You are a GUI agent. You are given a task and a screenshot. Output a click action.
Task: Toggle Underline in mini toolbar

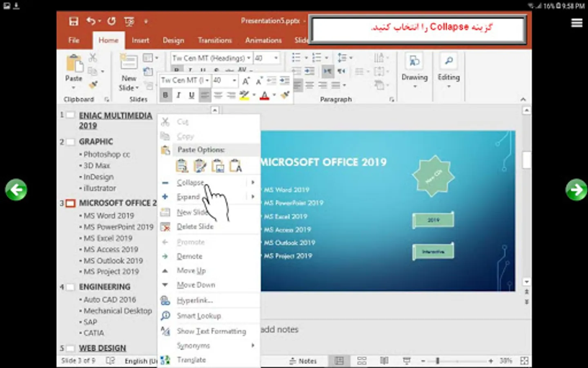(x=192, y=95)
